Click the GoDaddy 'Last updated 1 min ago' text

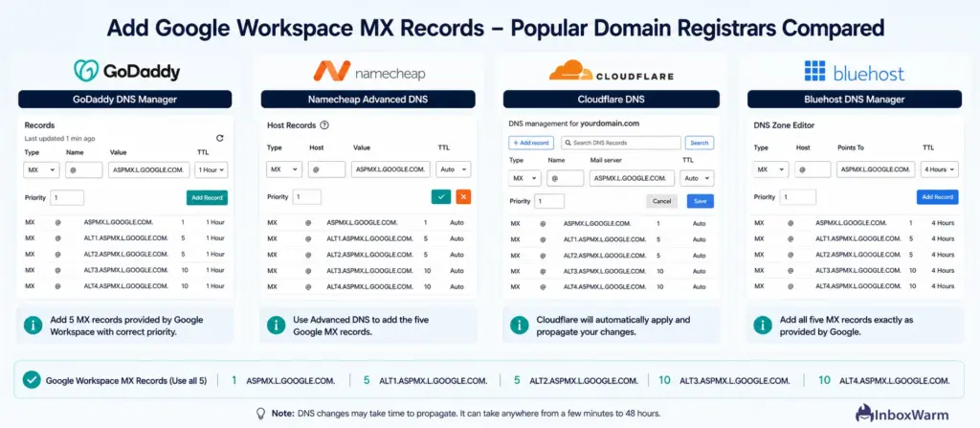[60, 138]
